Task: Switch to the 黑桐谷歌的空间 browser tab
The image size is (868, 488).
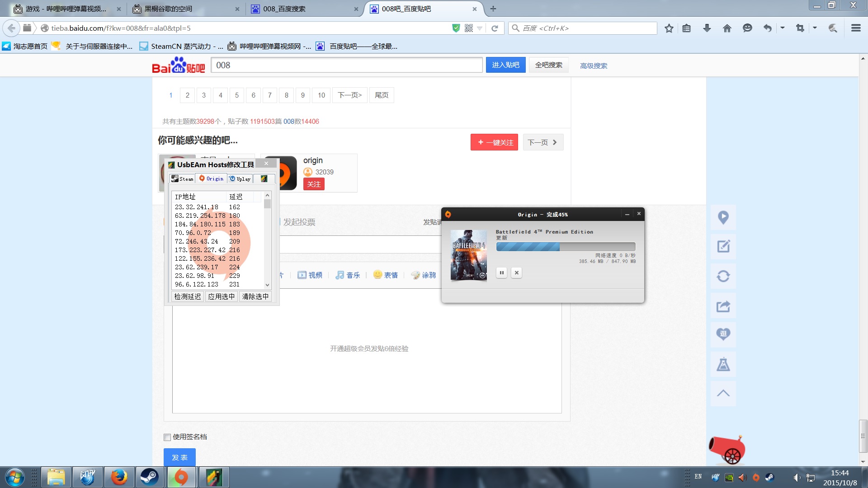Action: pyautogui.click(x=185, y=9)
